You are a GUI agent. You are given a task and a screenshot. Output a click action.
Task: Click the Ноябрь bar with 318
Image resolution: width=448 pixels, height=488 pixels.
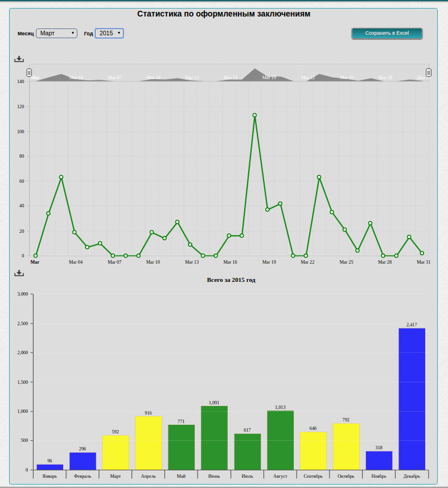tap(379, 460)
